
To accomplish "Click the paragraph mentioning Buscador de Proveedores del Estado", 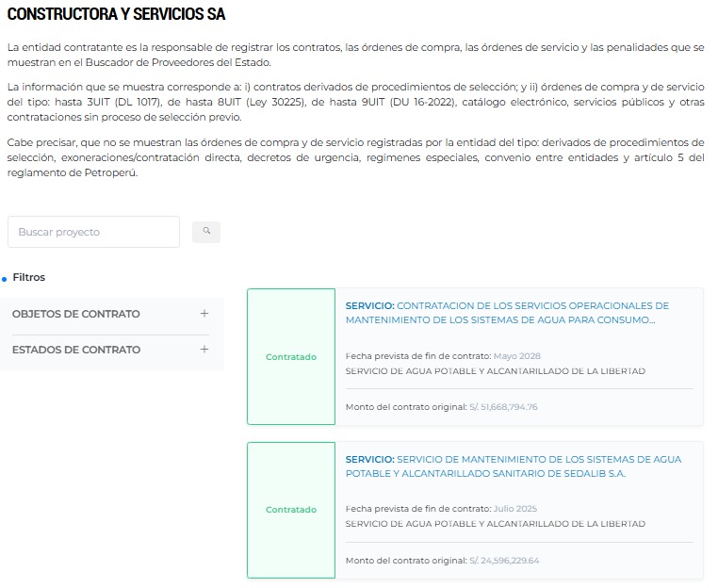I will click(x=355, y=55).
